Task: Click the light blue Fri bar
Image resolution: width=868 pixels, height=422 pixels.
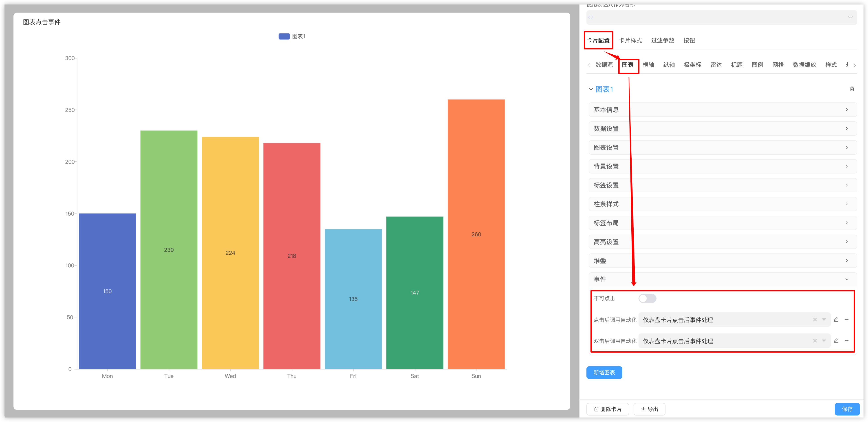Action: pos(353,299)
